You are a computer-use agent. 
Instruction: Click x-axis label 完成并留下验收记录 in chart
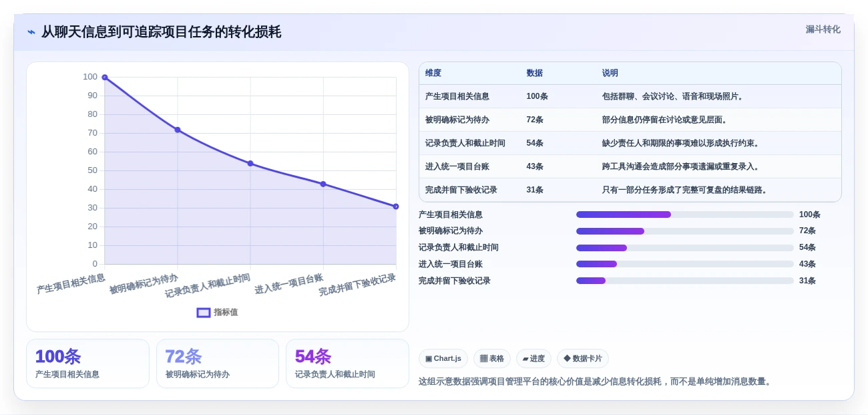coord(357,285)
